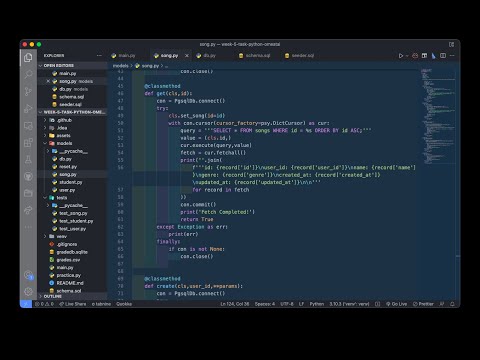Image resolution: width=480 pixels, height=360 pixels.
Task: Expand the Outline section
Action: click(x=53, y=296)
